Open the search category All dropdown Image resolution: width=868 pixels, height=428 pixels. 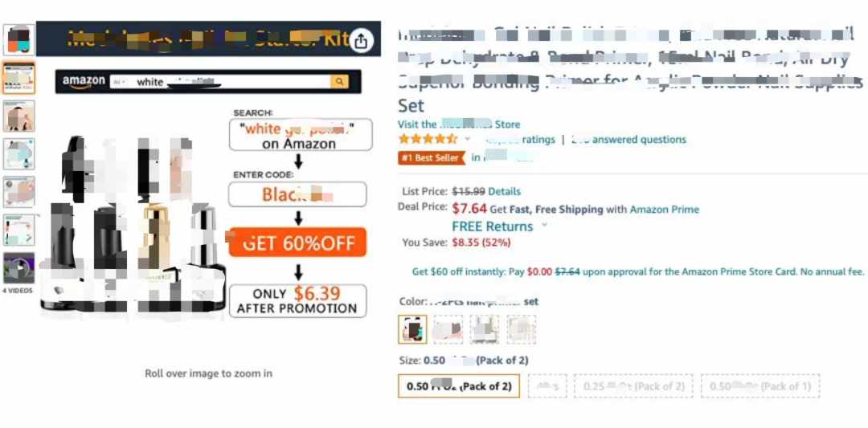[120, 82]
